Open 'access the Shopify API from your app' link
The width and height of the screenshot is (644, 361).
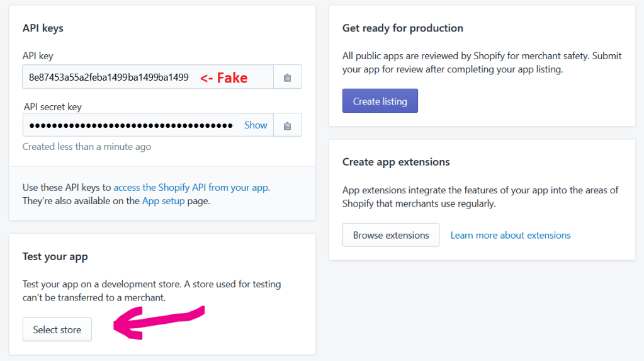click(191, 187)
